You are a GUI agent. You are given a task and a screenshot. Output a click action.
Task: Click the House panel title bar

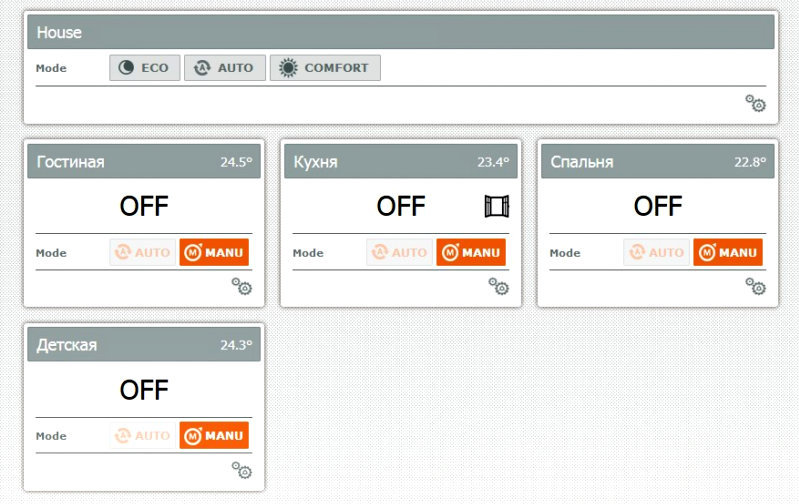401,32
